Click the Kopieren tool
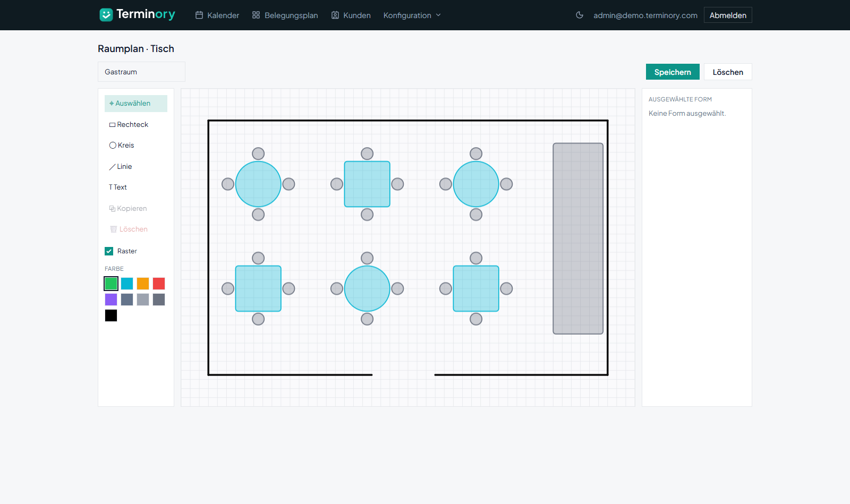The image size is (850, 504). 136,208
